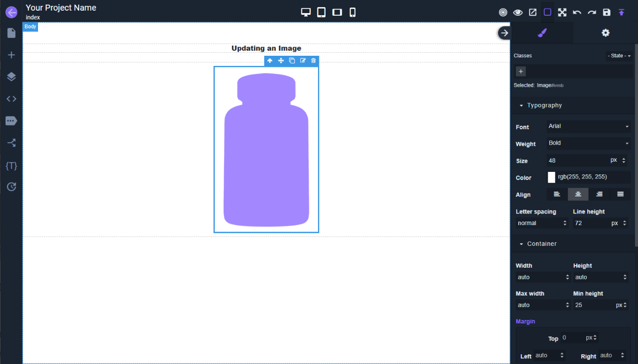Image resolution: width=638 pixels, height=364 pixels.
Task: Toggle the preview eye icon
Action: (518, 12)
